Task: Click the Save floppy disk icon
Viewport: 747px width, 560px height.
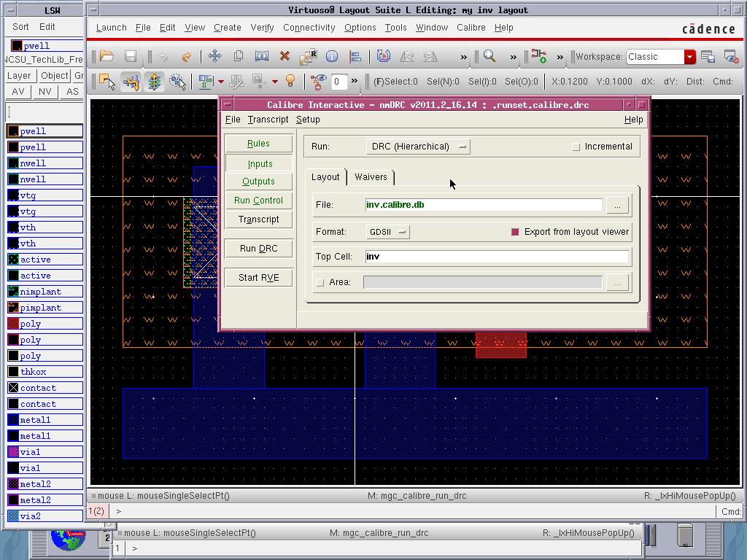Action: 131,57
